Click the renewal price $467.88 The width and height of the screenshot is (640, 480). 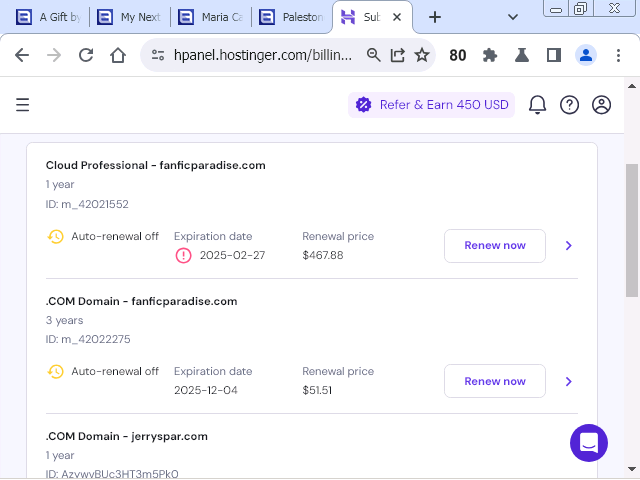(x=322, y=256)
